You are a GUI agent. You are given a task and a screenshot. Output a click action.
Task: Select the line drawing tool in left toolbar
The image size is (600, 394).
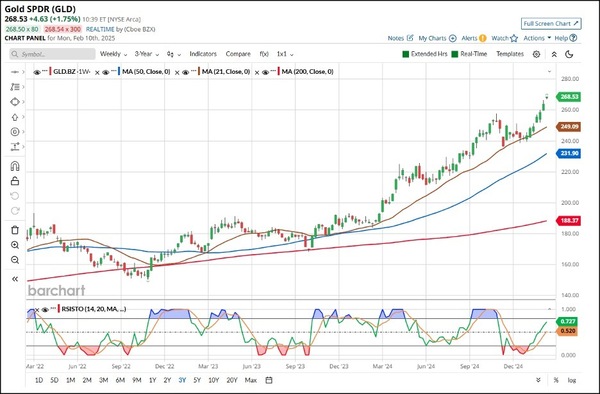pyautogui.click(x=15, y=72)
